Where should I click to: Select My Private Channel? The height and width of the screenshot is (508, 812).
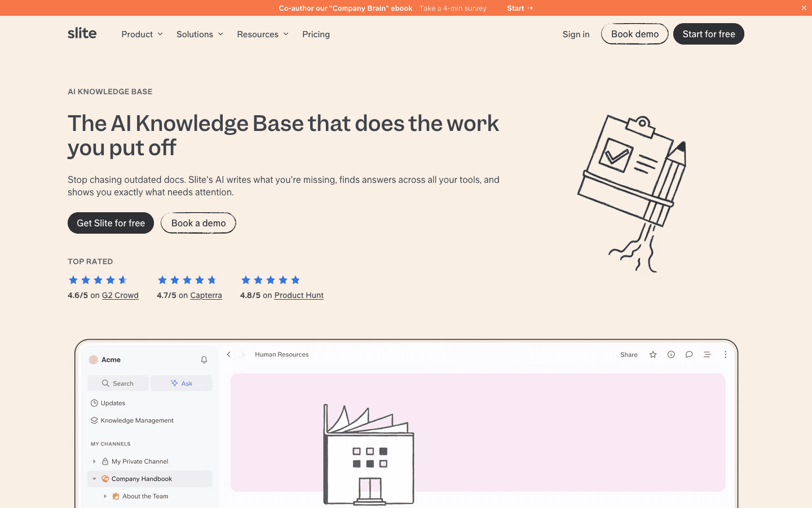(140, 461)
